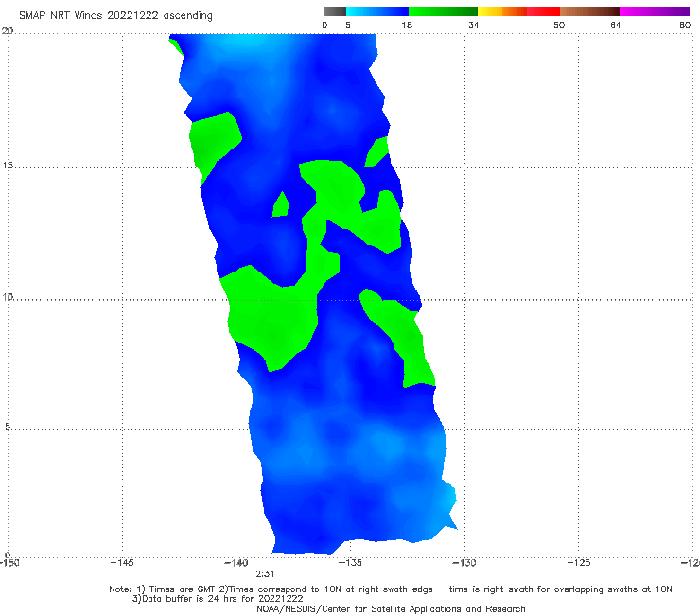
Task: Click the longitude axis label '-145'
Action: (x=122, y=563)
